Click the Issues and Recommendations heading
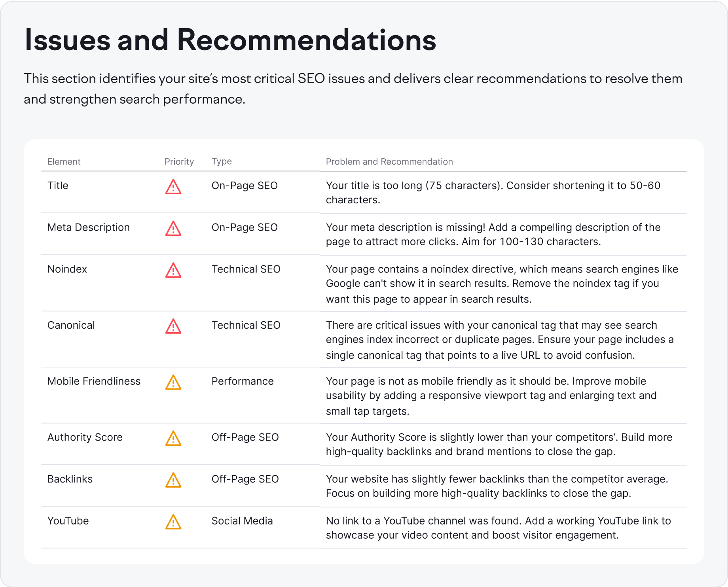 [230, 40]
